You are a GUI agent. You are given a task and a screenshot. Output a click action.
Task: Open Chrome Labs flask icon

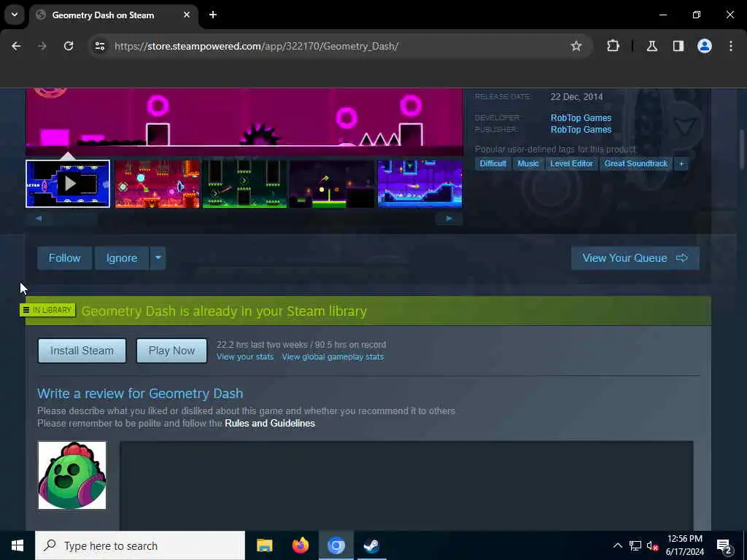[x=651, y=46]
